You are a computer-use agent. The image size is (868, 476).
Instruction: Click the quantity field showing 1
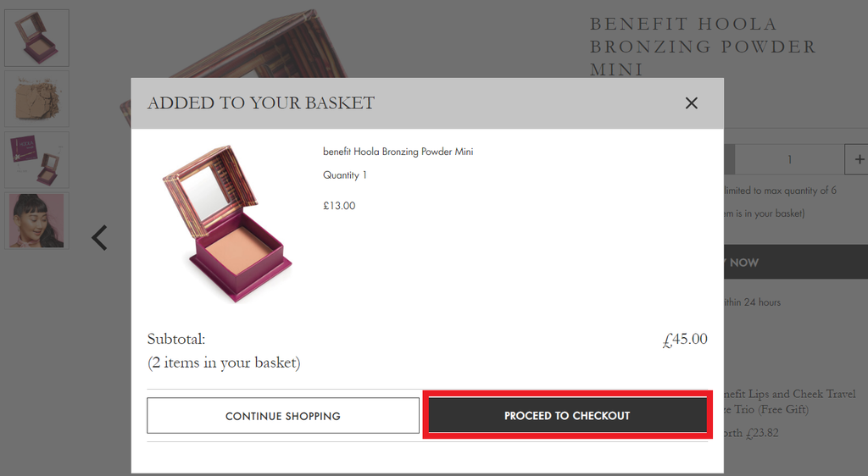(x=789, y=159)
